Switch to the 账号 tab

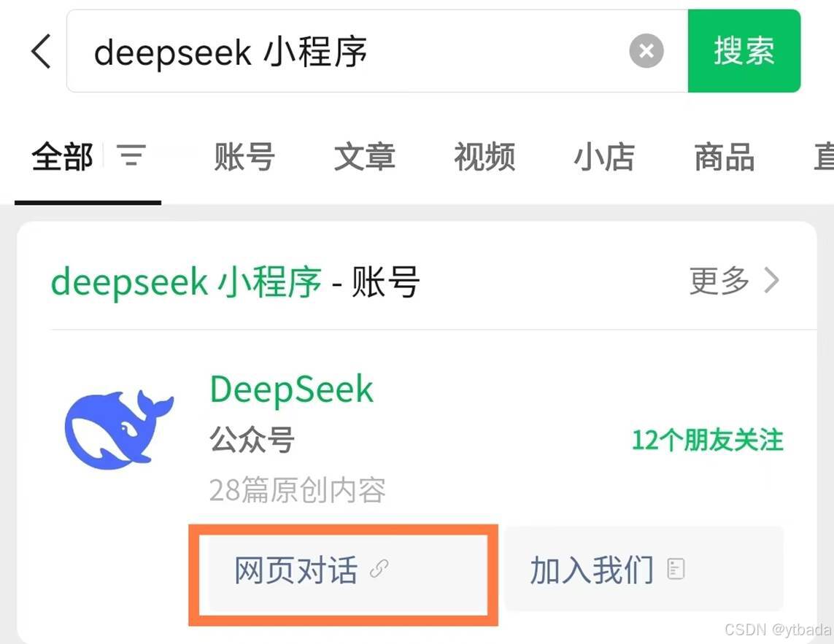click(244, 157)
